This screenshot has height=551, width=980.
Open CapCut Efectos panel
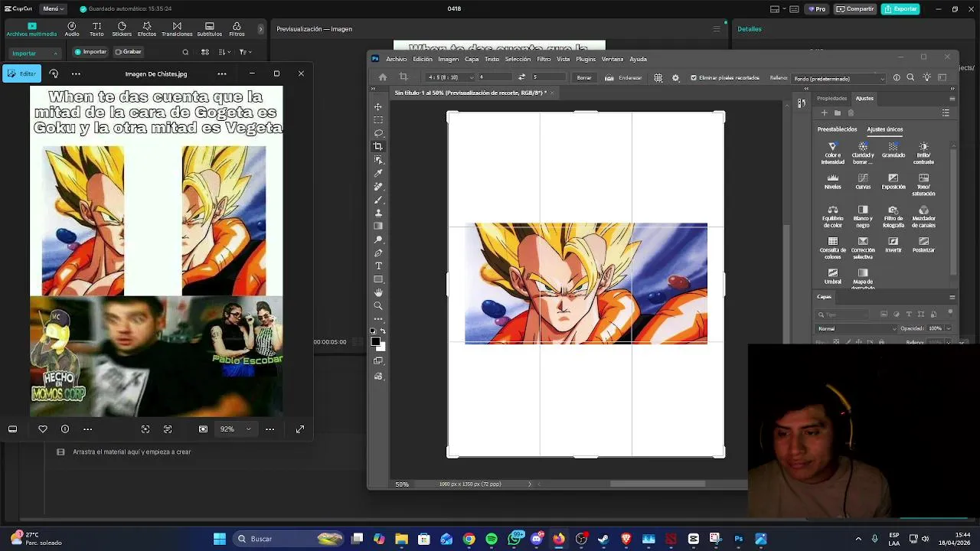(147, 29)
